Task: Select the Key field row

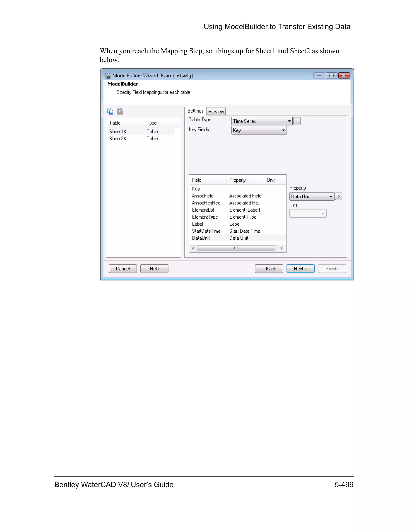Action: [237, 189]
